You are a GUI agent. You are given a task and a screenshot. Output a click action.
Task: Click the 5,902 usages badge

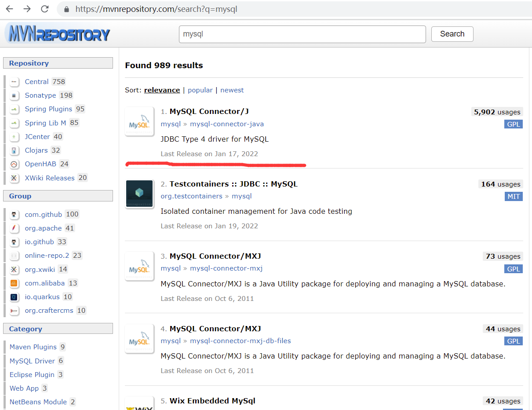pos(497,112)
